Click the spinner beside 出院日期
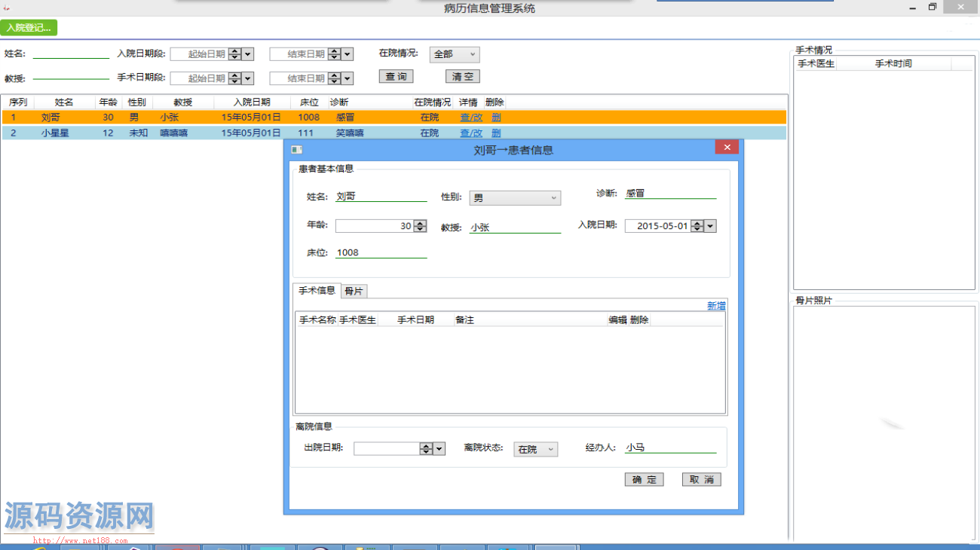This screenshot has height=550, width=980. point(426,449)
